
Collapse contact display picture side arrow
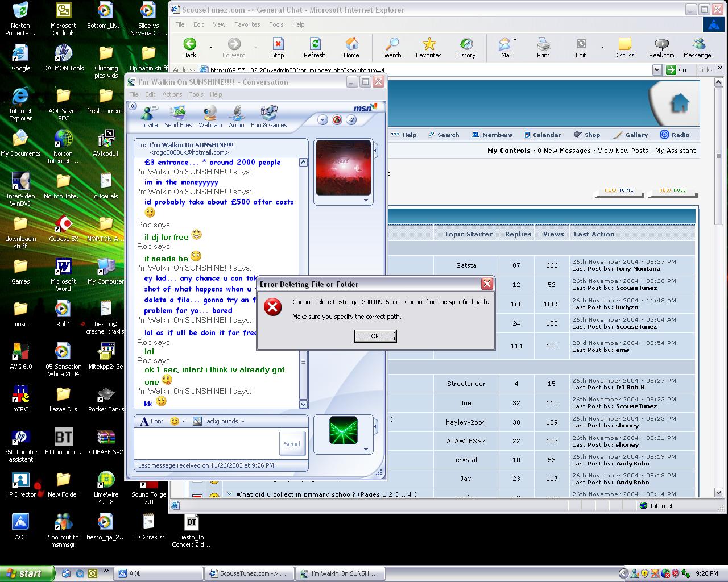click(x=375, y=151)
